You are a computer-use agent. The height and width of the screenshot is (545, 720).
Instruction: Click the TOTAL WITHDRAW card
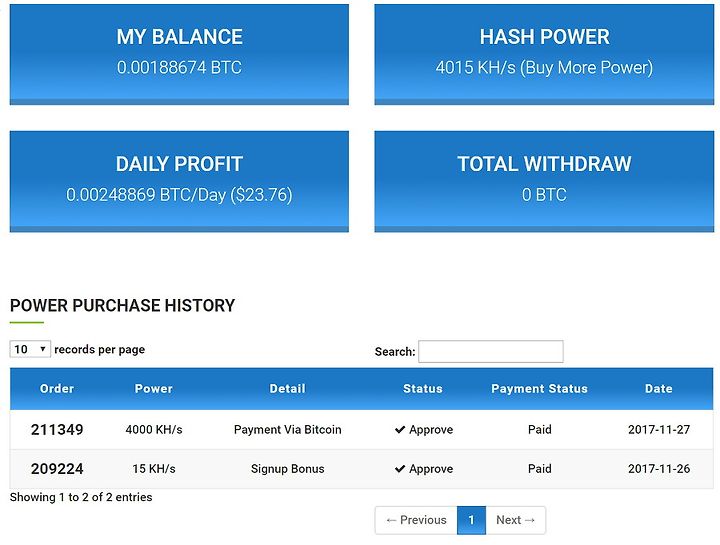pos(544,181)
